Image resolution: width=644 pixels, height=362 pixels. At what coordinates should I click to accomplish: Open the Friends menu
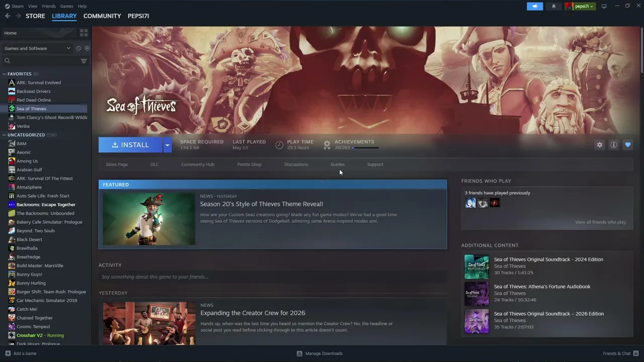[49, 6]
